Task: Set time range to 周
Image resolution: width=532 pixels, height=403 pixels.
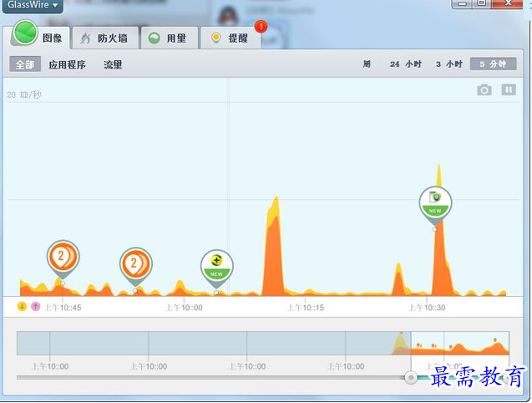Action: (367, 64)
